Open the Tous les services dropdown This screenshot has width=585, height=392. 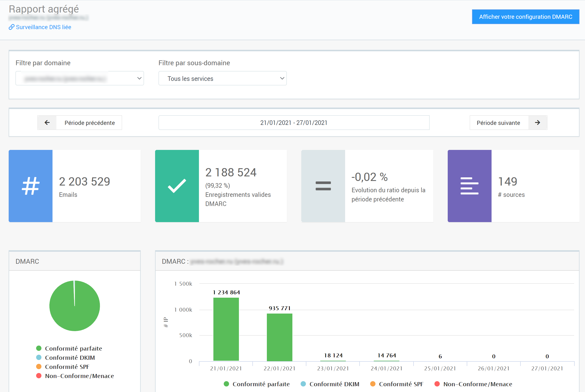point(223,78)
